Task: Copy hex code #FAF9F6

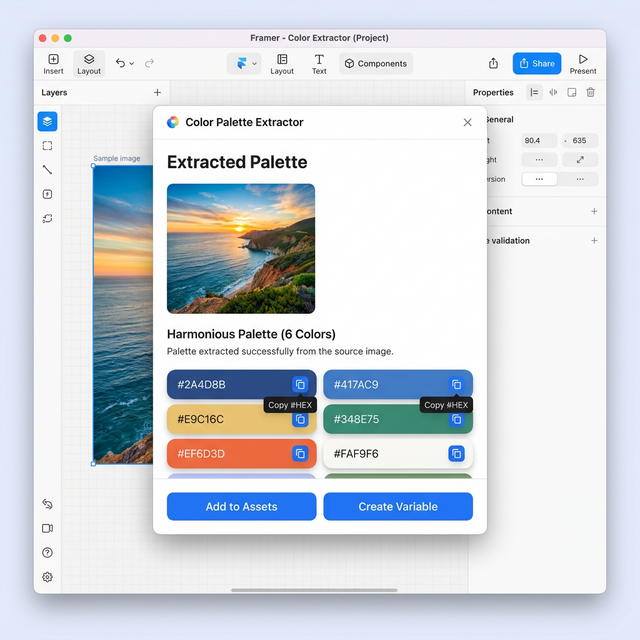Action: click(x=456, y=454)
